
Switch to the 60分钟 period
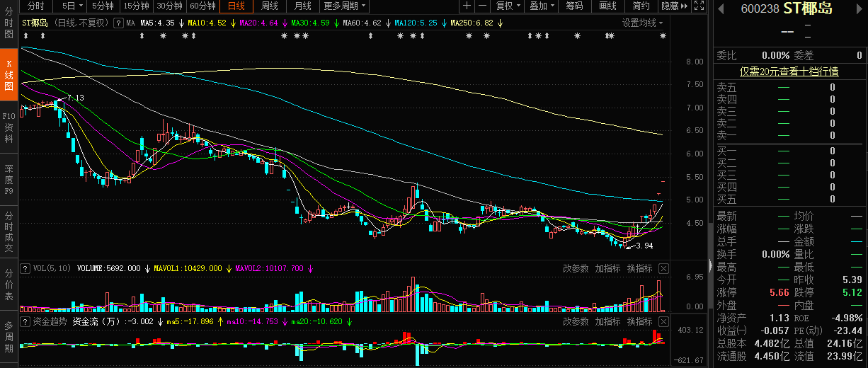(x=203, y=6)
